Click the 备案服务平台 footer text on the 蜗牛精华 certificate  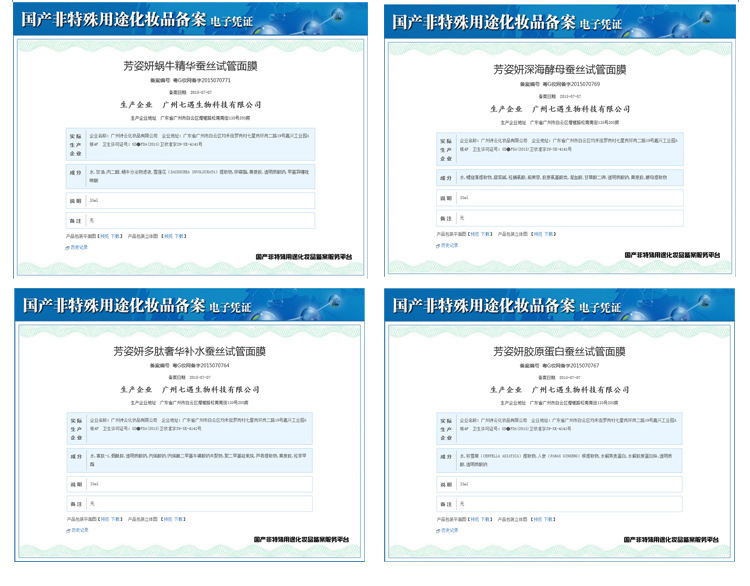pos(304,256)
